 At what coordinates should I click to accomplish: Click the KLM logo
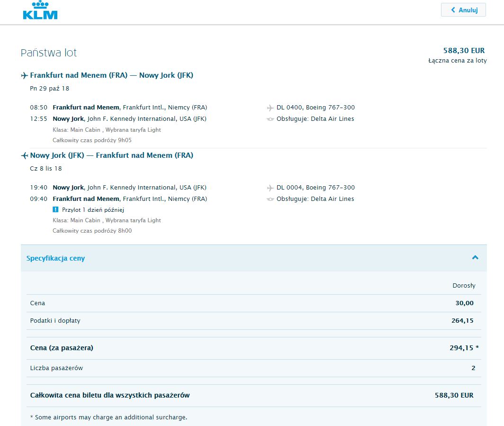tap(40, 10)
